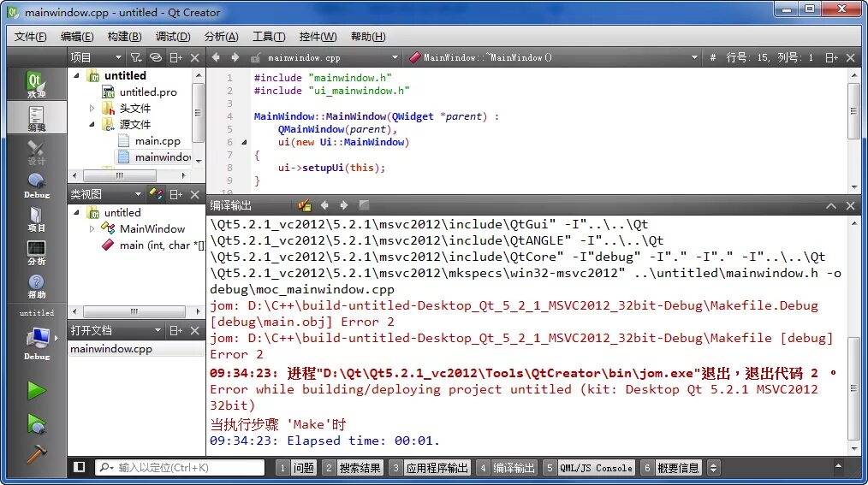Split the code editor view
Screen dimensions: 868x485
click(831, 57)
